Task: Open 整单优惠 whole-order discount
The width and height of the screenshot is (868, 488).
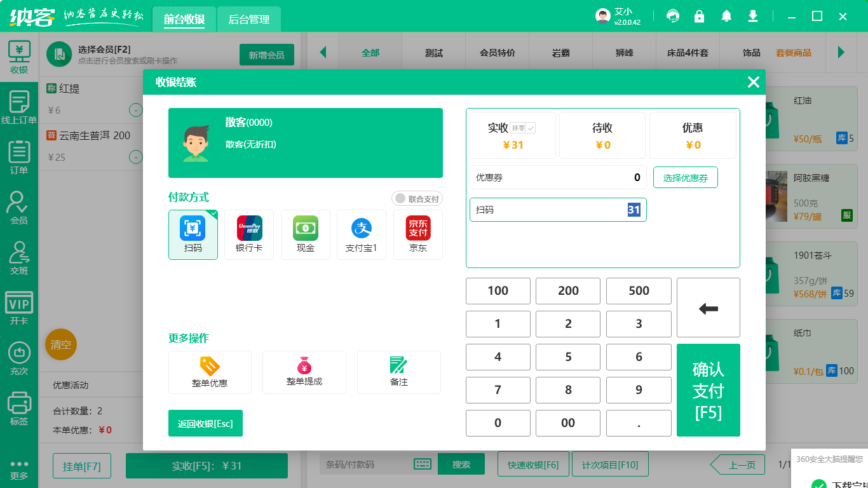Action: tap(210, 372)
